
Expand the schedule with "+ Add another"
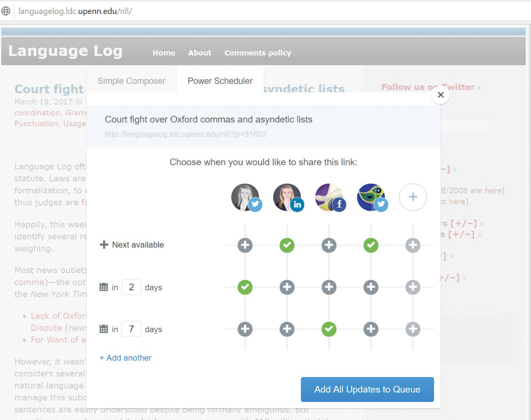pos(125,358)
